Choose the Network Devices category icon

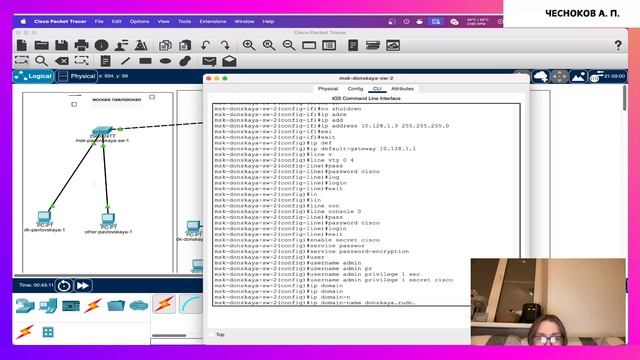[x=25, y=305]
